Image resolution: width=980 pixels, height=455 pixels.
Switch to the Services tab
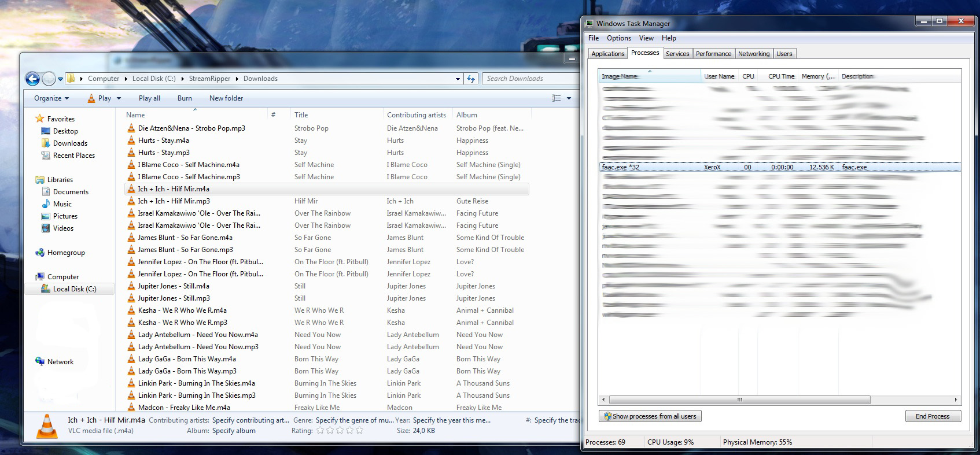[x=677, y=54]
